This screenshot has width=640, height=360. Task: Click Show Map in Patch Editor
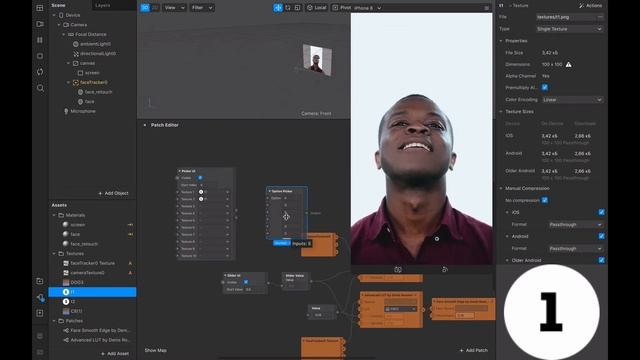pyautogui.click(x=156, y=350)
